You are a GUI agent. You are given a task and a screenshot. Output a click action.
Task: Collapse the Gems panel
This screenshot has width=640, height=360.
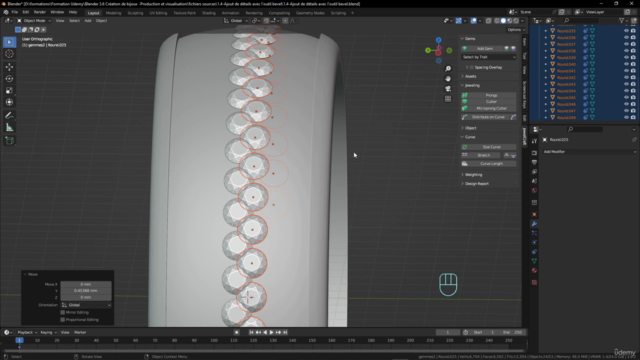click(x=468, y=39)
